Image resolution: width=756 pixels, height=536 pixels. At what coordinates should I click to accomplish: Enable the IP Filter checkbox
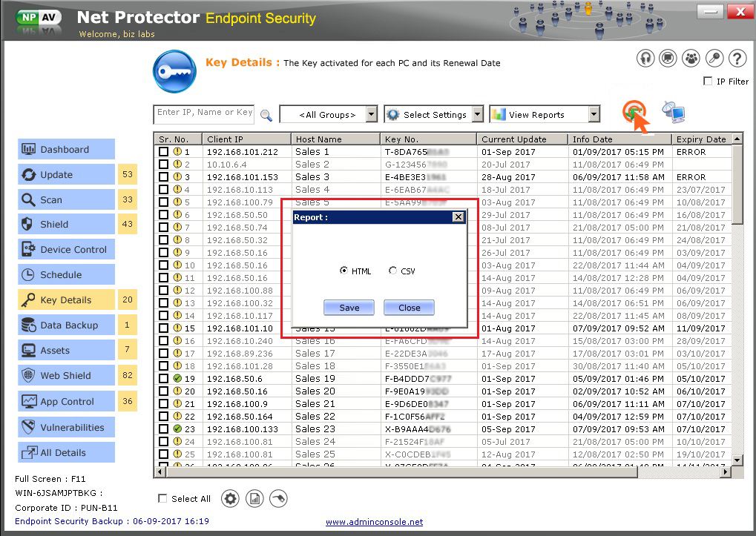pyautogui.click(x=708, y=81)
